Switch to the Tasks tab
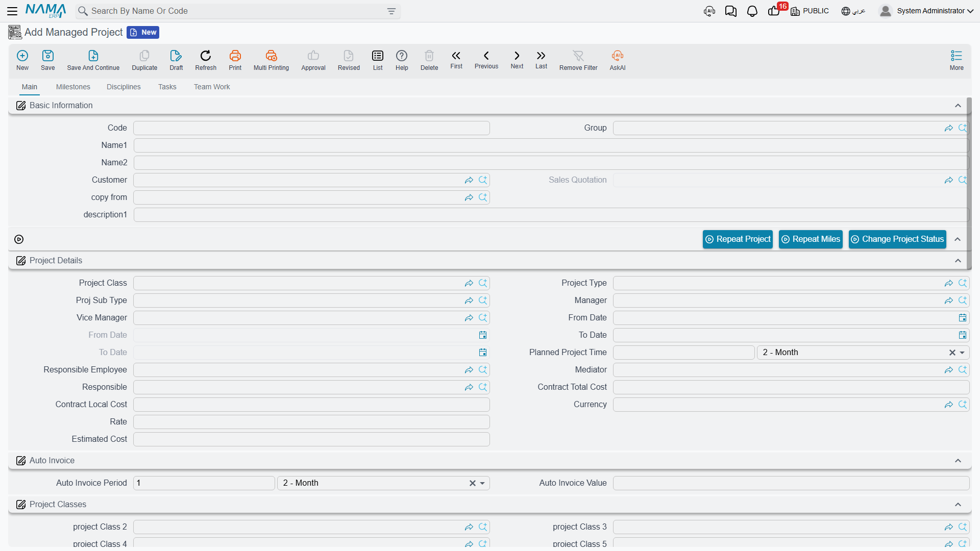Screen dimensions: 980x551 pos(167,87)
